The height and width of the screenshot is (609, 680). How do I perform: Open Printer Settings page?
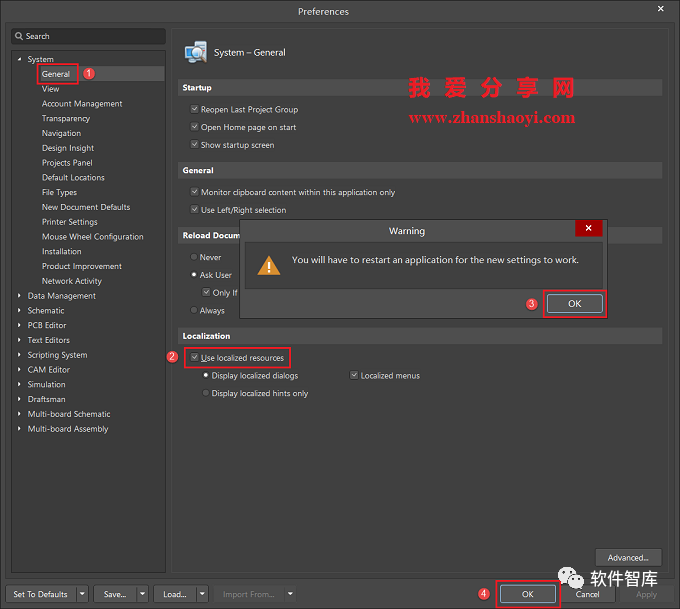tap(69, 222)
